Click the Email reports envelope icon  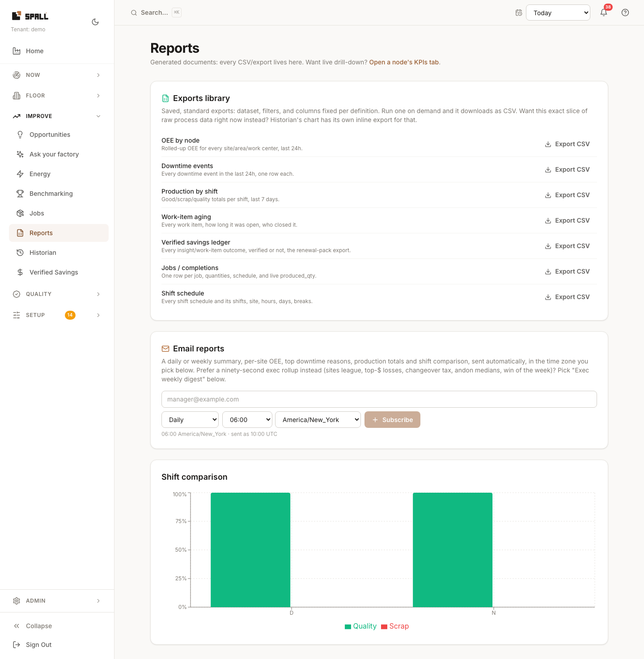(165, 349)
